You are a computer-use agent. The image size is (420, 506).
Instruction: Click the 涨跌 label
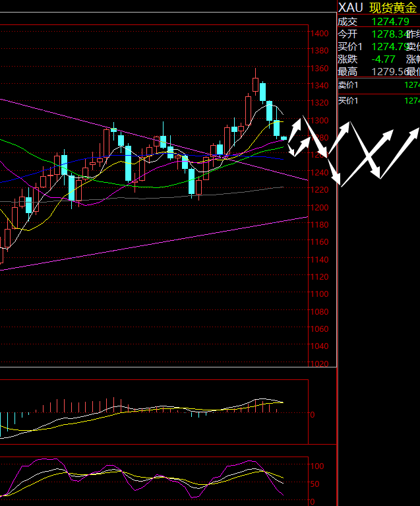click(x=347, y=59)
